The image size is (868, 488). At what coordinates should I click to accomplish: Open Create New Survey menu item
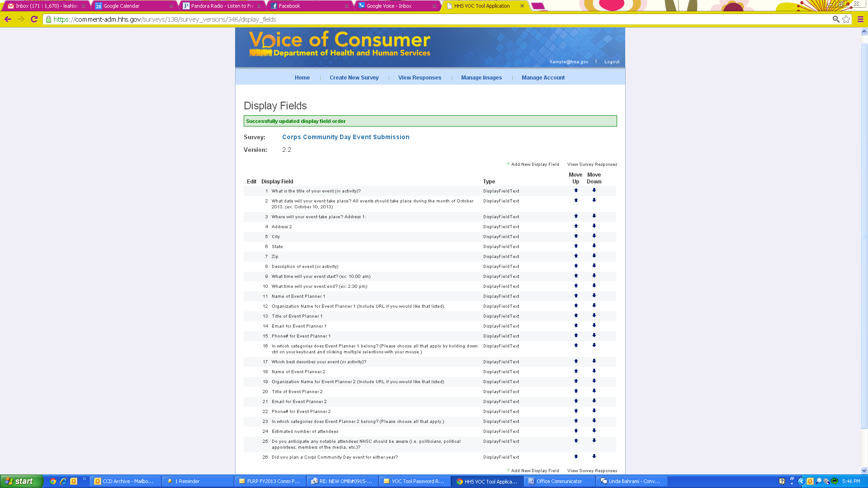tap(354, 78)
